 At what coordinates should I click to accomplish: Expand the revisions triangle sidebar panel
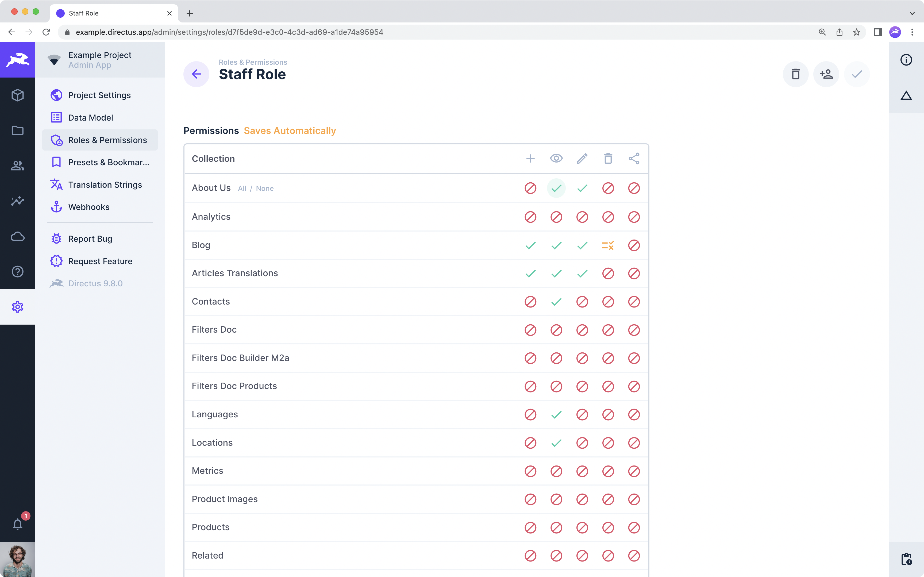click(906, 95)
